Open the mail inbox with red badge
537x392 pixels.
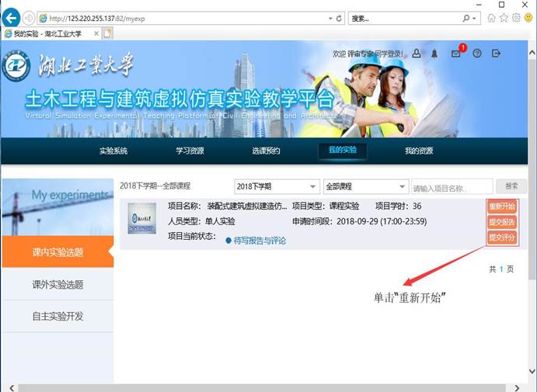pyautogui.click(x=456, y=54)
